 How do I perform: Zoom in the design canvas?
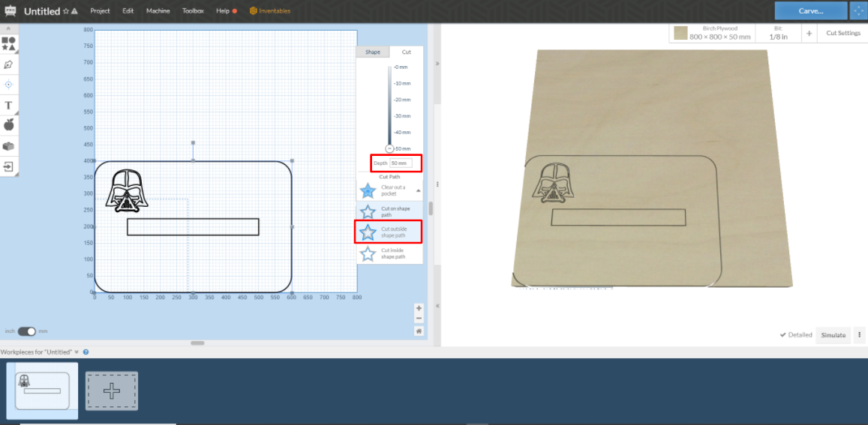[419, 308]
